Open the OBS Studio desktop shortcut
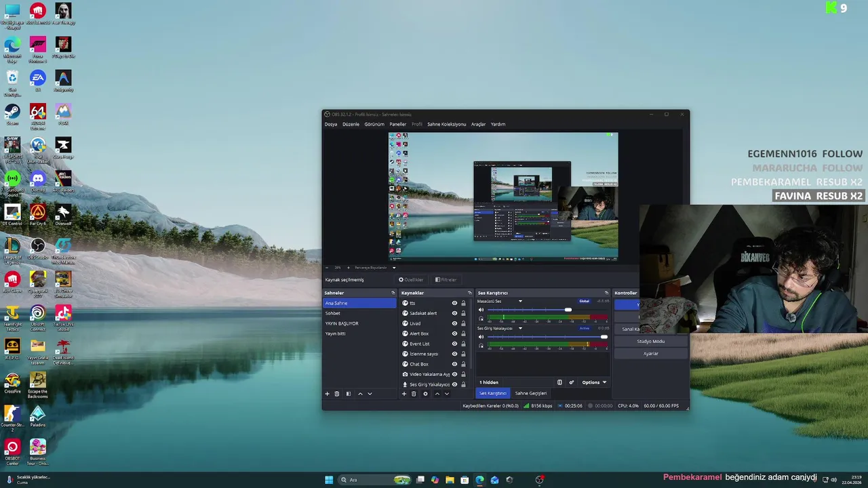Image resolution: width=868 pixels, height=488 pixels. [38, 249]
